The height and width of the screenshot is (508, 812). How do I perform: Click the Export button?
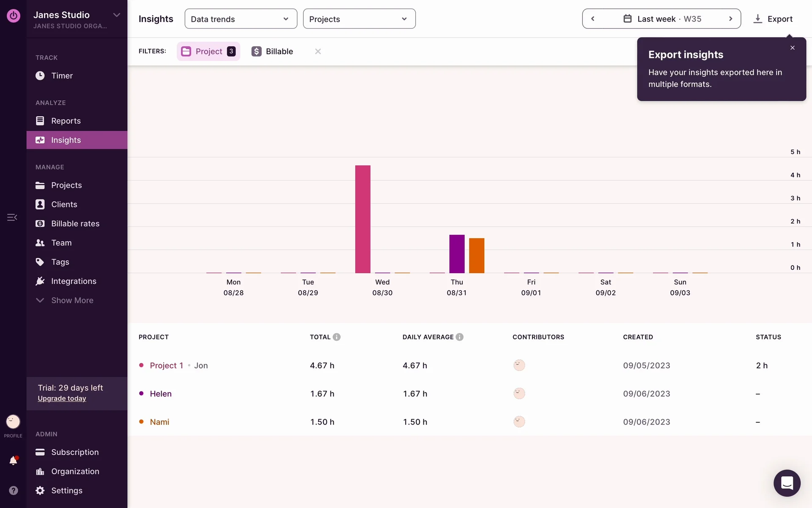pos(773,19)
